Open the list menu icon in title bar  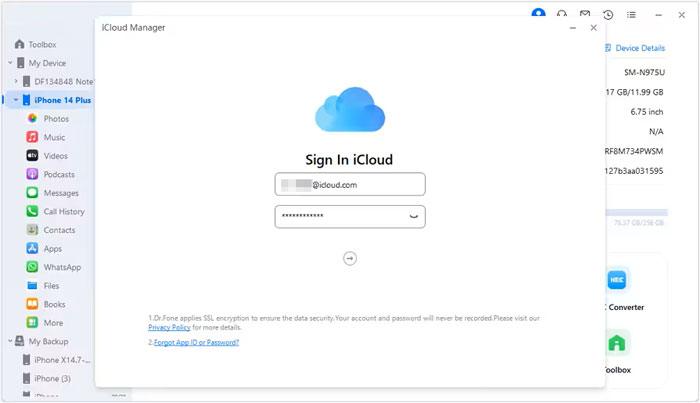pyautogui.click(x=631, y=15)
